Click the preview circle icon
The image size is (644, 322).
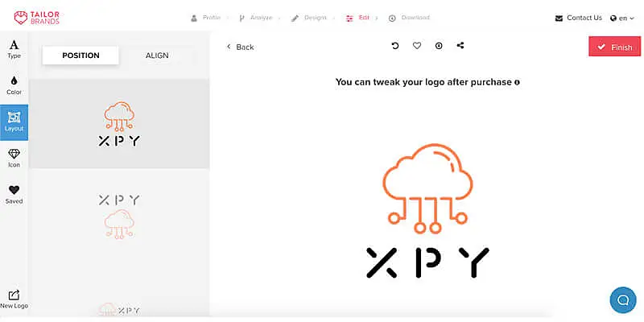pyautogui.click(x=439, y=46)
